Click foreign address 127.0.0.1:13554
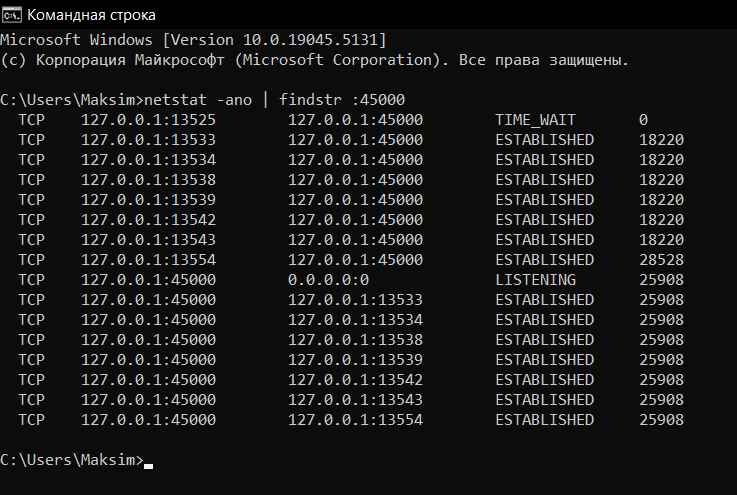Screen dimensions: 737x495 pyautogui.click(x=355, y=420)
